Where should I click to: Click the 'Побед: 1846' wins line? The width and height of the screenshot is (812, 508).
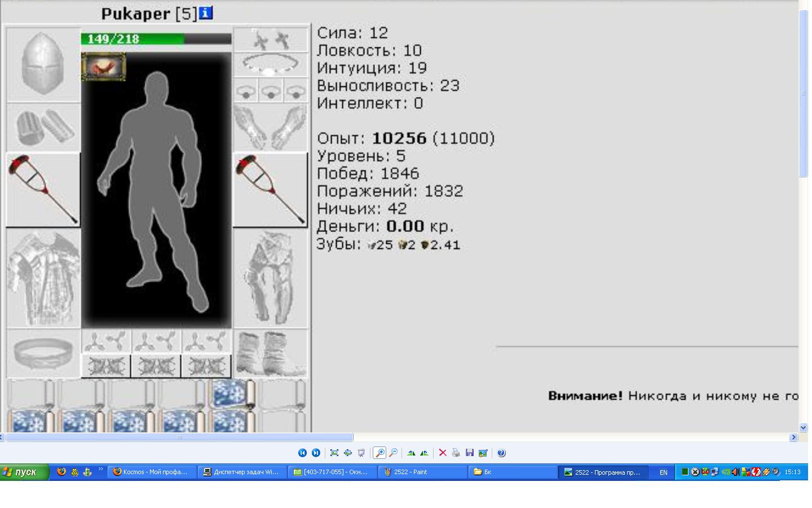(x=368, y=173)
